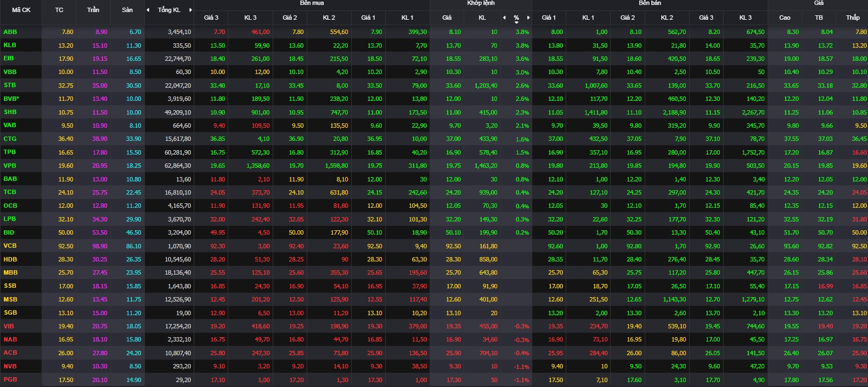Sort by the Thấp column header
Image resolution: width=868 pixels, height=387 pixels.
click(x=853, y=18)
